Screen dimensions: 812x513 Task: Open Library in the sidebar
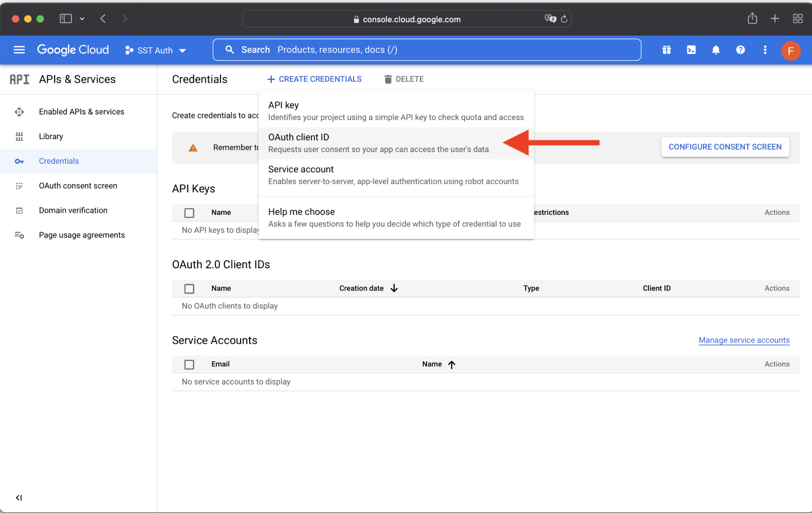tap(78, 136)
